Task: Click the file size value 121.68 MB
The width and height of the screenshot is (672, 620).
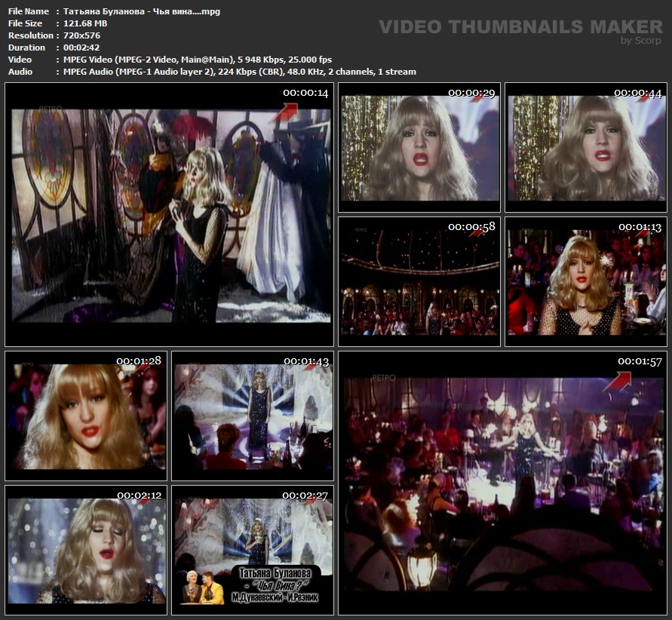Action: click(x=85, y=23)
